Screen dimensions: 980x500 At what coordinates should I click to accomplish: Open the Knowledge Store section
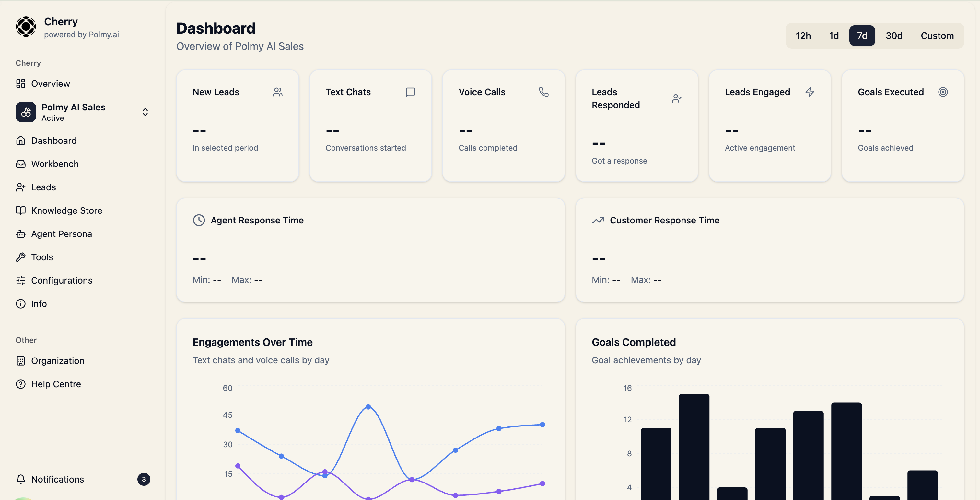pyautogui.click(x=66, y=210)
